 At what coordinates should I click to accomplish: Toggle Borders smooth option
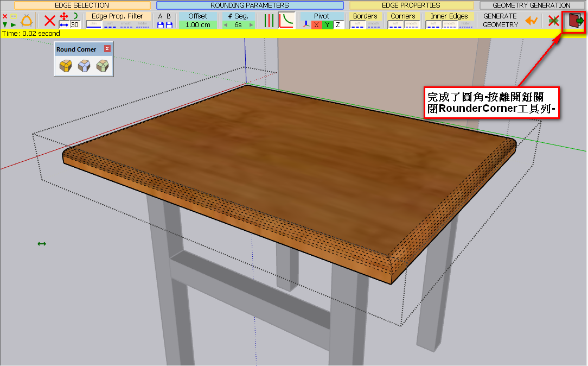tap(373, 25)
